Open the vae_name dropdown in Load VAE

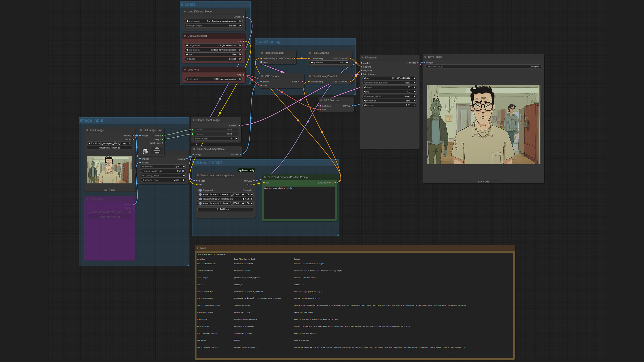214,79
